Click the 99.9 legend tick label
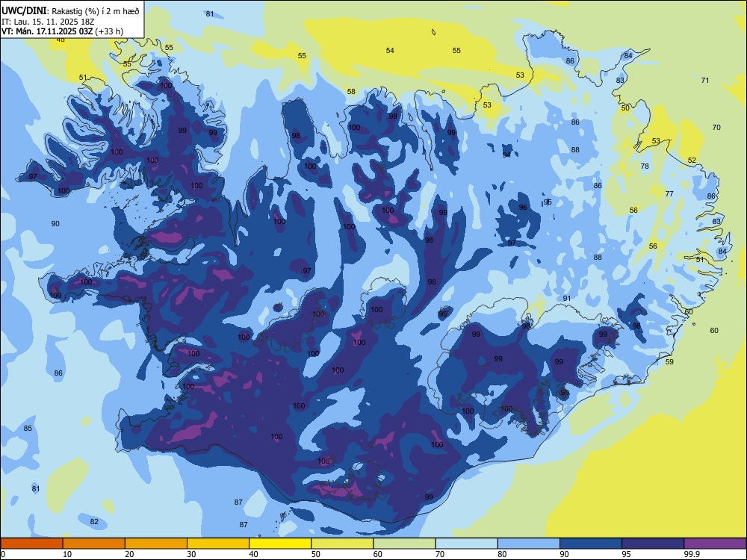Screen dimensions: 747x560 pos(691,554)
